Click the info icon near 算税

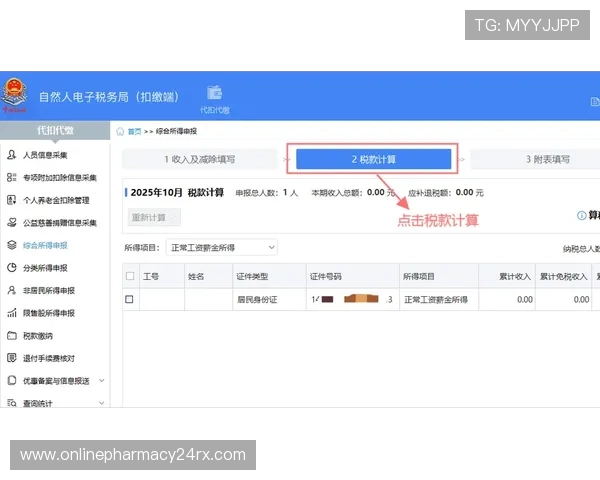click(x=581, y=216)
